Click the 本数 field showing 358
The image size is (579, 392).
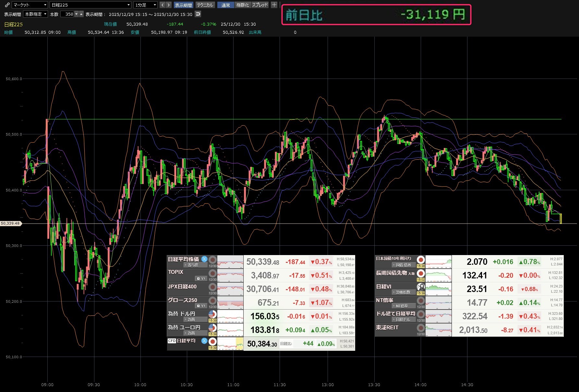click(x=69, y=14)
